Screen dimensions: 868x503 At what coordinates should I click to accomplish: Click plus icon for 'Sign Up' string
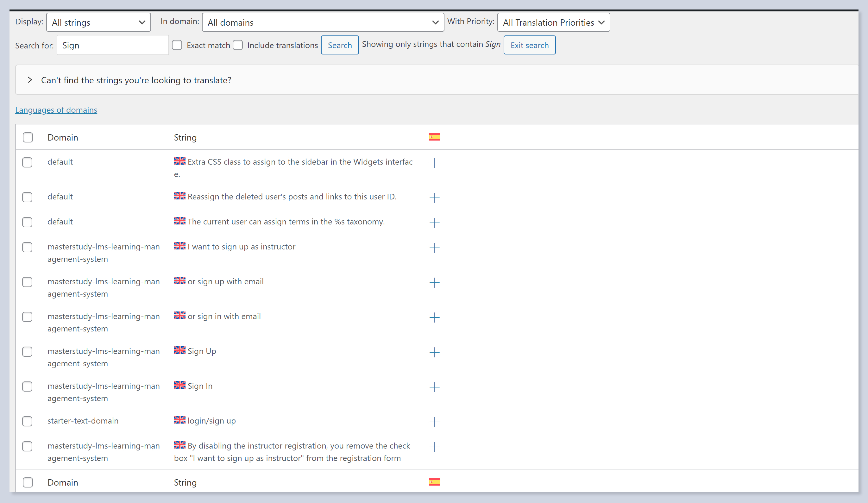(434, 352)
